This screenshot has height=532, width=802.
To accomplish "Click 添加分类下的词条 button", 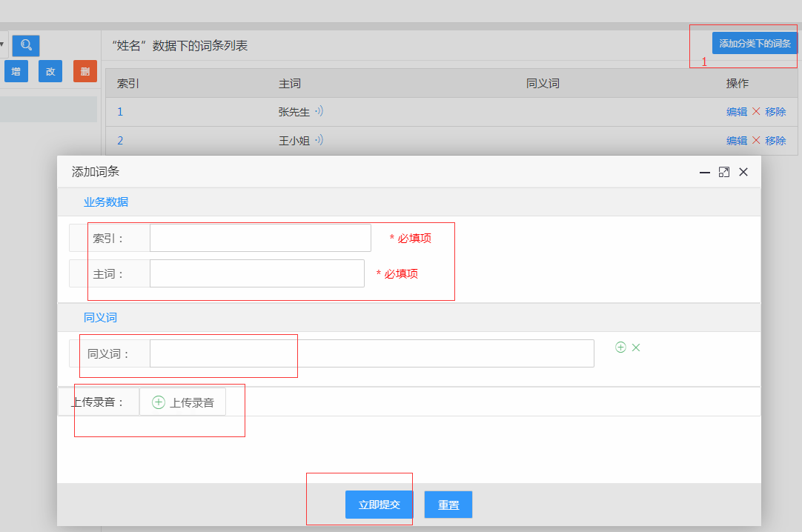I will [755, 43].
